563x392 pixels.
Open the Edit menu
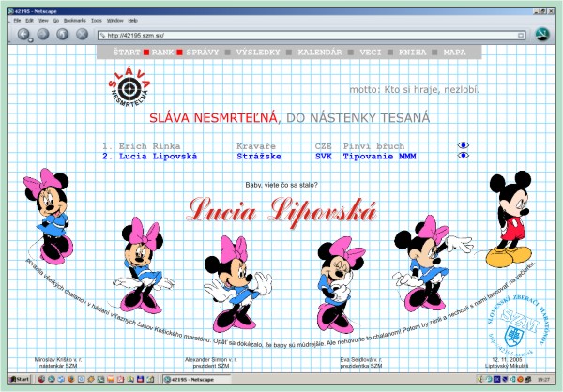click(29, 21)
